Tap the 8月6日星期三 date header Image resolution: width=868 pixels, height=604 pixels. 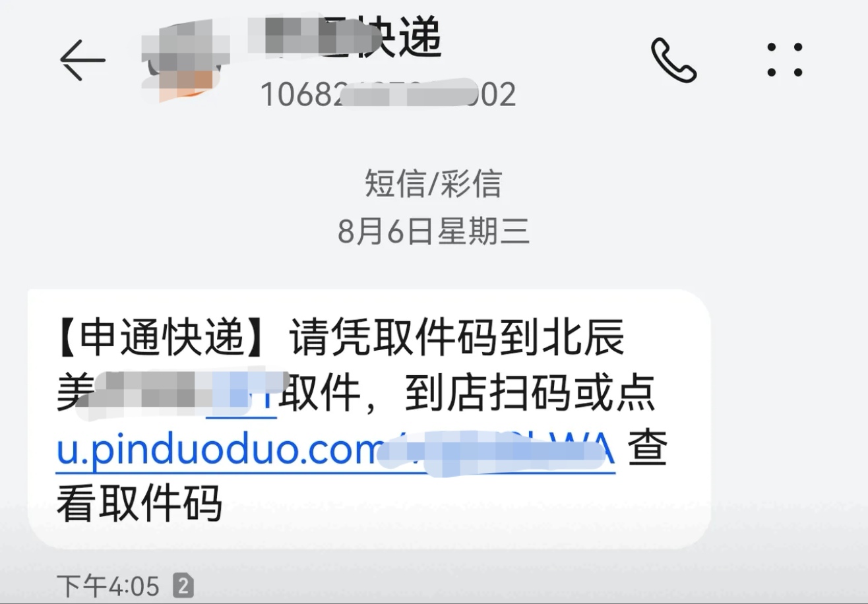434,231
